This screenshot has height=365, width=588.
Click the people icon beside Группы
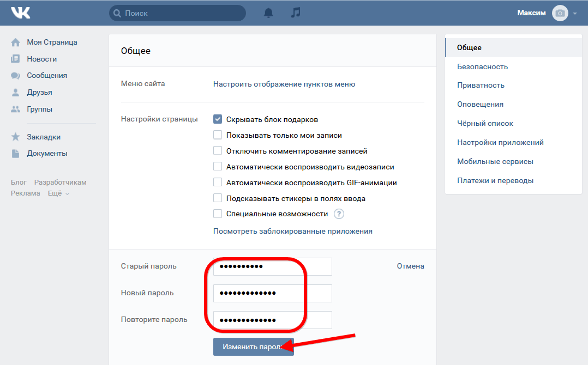tap(15, 109)
